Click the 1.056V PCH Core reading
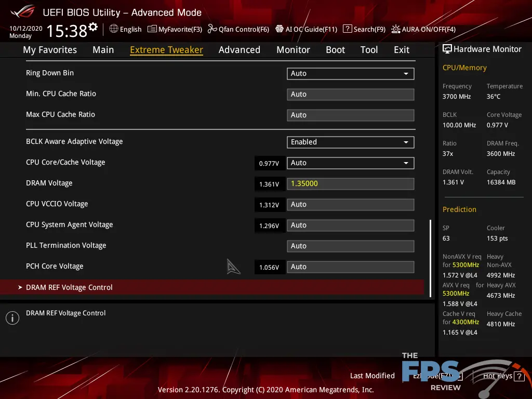 [x=269, y=268]
